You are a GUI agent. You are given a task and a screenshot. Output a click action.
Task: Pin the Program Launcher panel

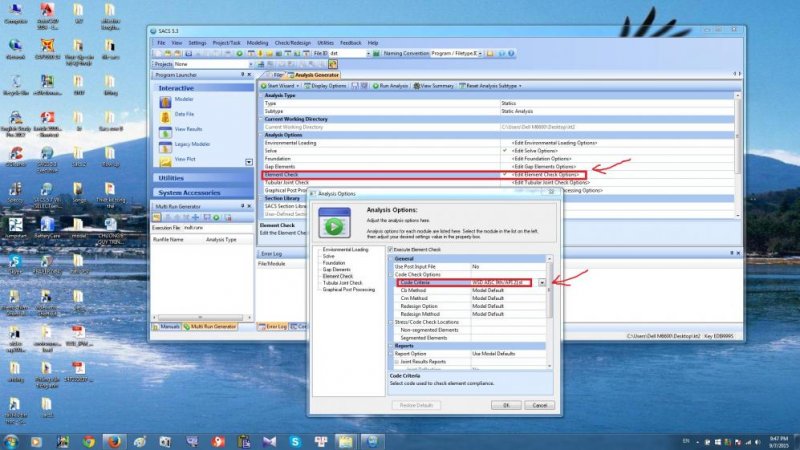pyautogui.click(x=243, y=74)
